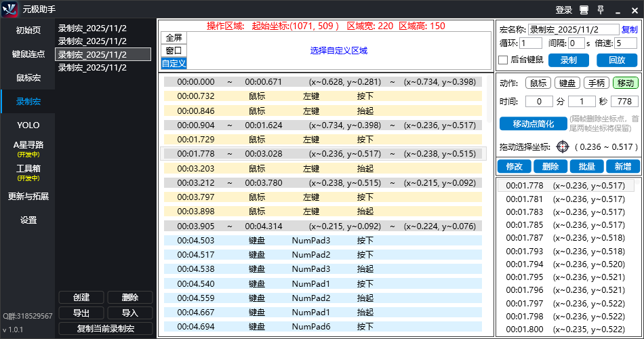Select 自定义 operation region mode
Image resolution: width=644 pixels, height=339 pixels.
(174, 63)
